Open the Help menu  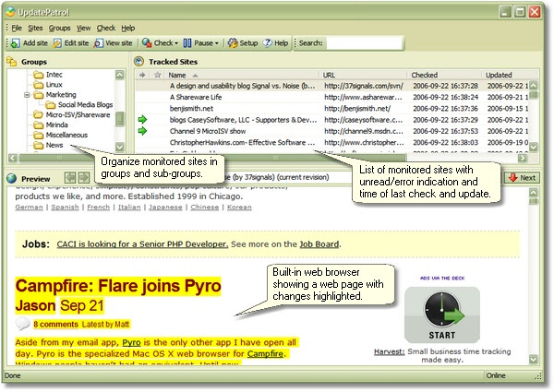(x=128, y=28)
